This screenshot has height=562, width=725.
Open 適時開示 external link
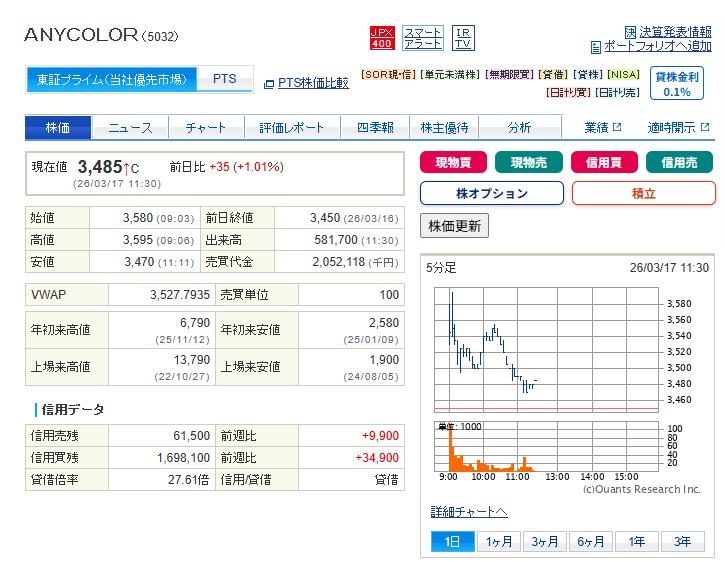tap(678, 127)
